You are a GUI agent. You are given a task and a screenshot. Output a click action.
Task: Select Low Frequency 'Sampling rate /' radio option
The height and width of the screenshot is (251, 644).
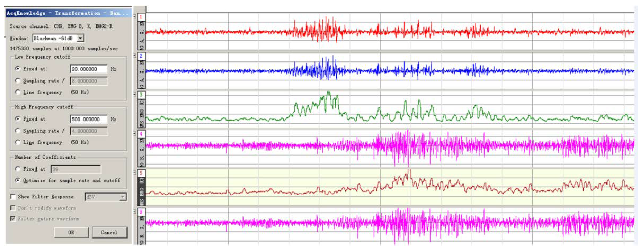click(18, 81)
